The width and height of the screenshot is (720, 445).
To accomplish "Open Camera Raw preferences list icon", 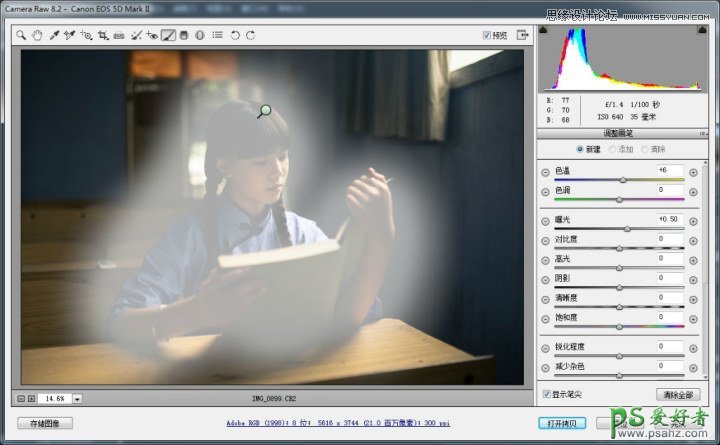I will [x=217, y=35].
